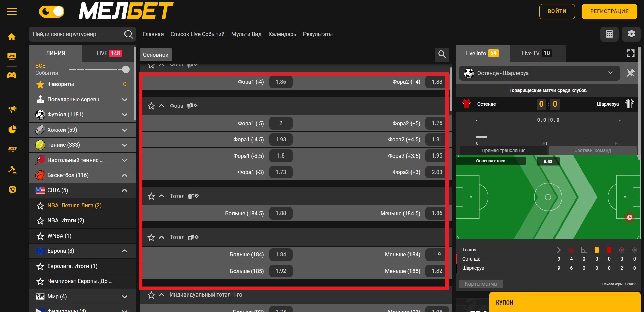Click the markets search magnifier button
Image resolution: width=644 pixels, height=312 pixels.
[442, 54]
